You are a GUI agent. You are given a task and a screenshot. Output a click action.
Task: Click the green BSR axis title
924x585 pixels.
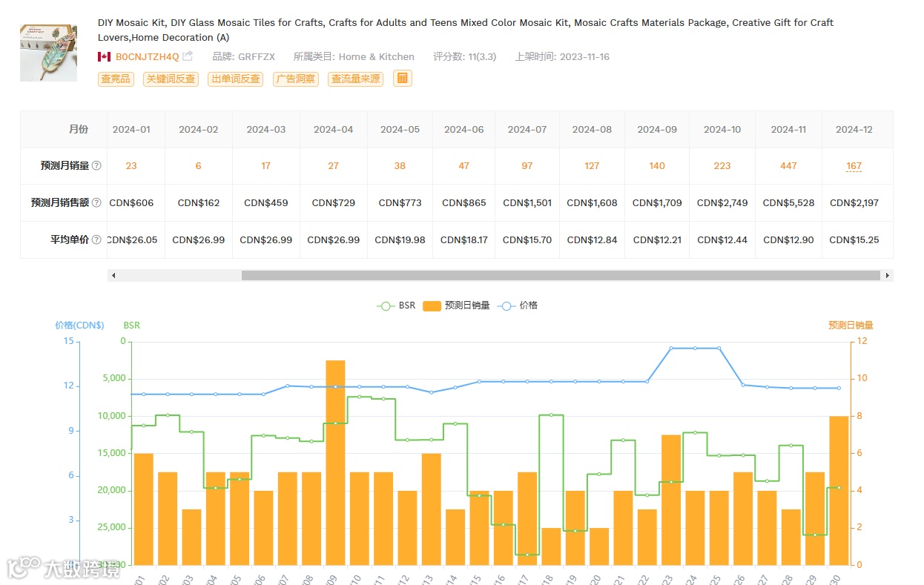pyautogui.click(x=131, y=325)
